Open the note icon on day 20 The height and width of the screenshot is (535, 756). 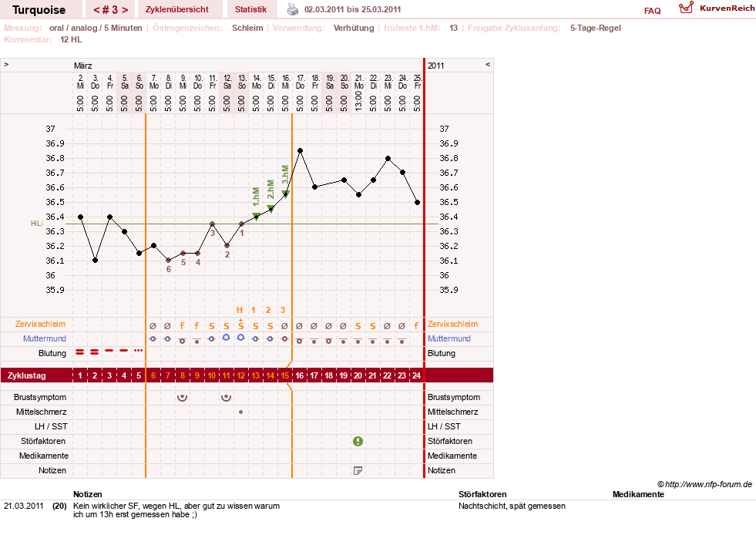[x=358, y=470]
